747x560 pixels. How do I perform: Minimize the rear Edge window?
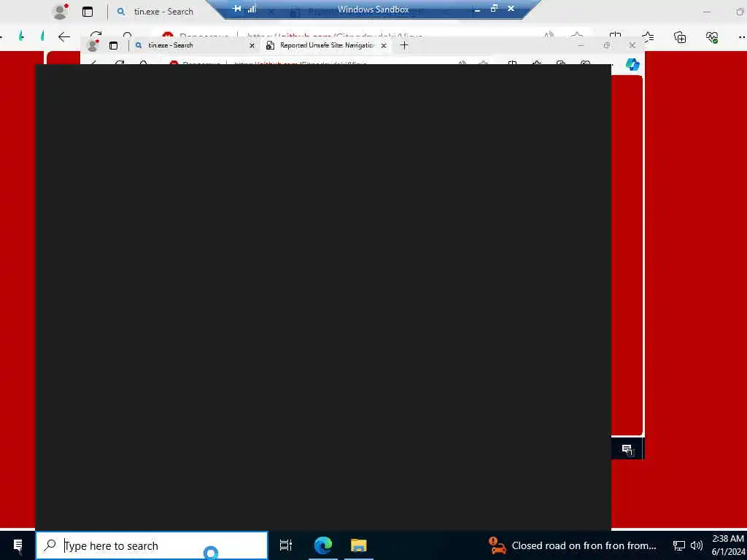707,12
